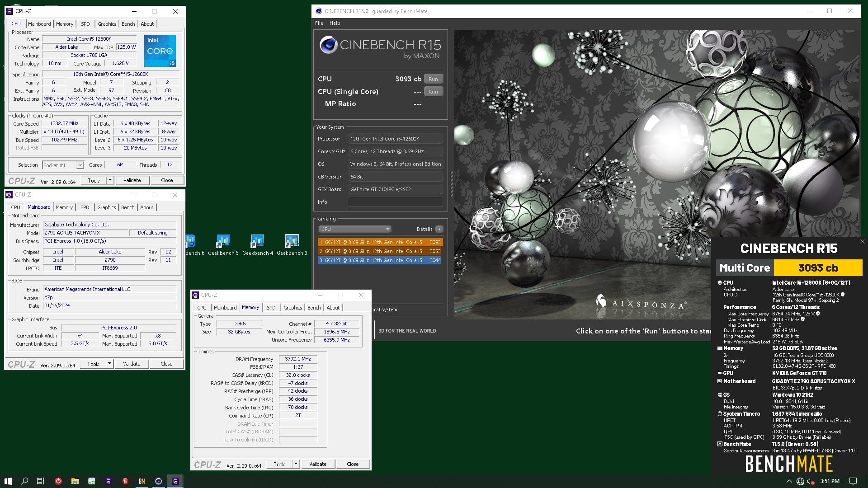The height and width of the screenshot is (488, 868).
Task: Click the red power icon on taskbar
Action: point(58,481)
